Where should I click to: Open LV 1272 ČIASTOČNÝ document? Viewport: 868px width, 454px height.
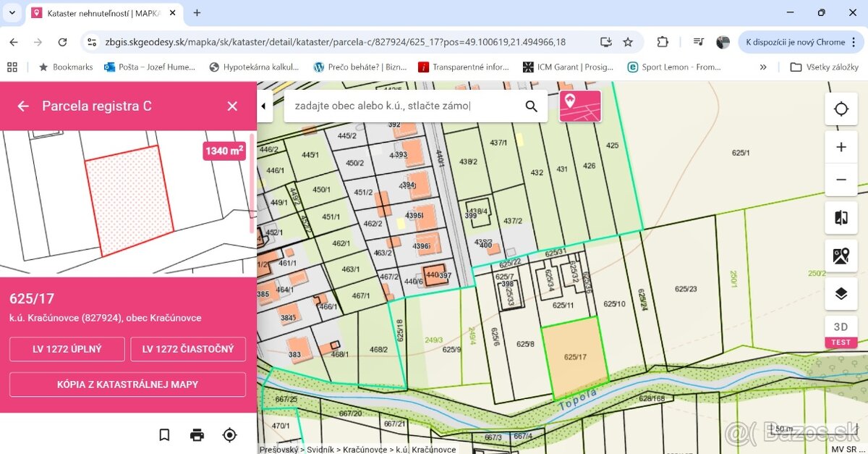pyautogui.click(x=188, y=349)
